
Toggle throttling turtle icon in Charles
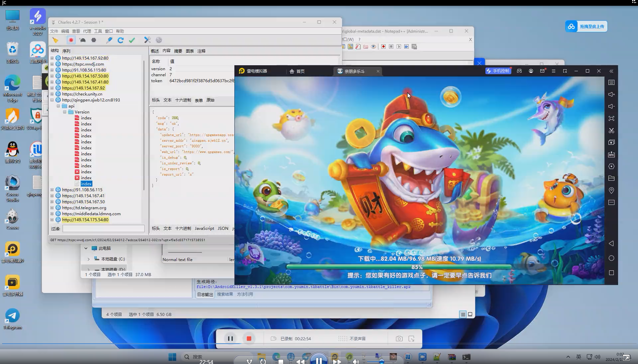pos(82,40)
